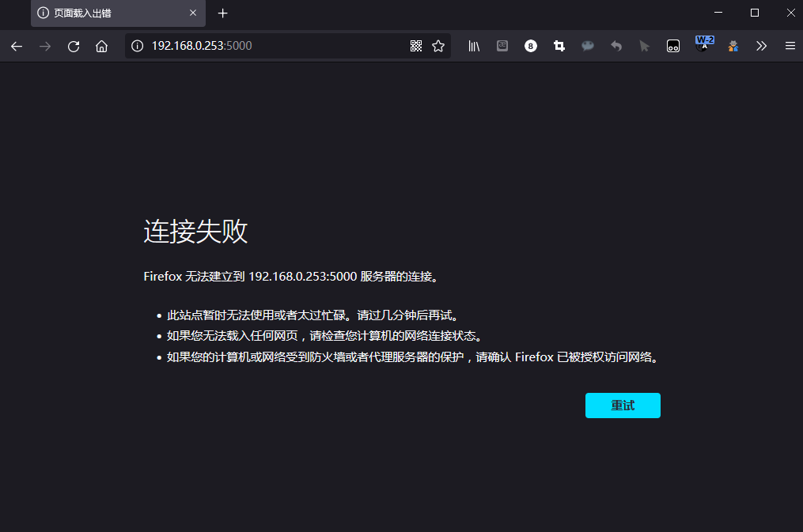Viewport: 803px width, 532px height.
Task: Open the home page
Action: (102, 46)
